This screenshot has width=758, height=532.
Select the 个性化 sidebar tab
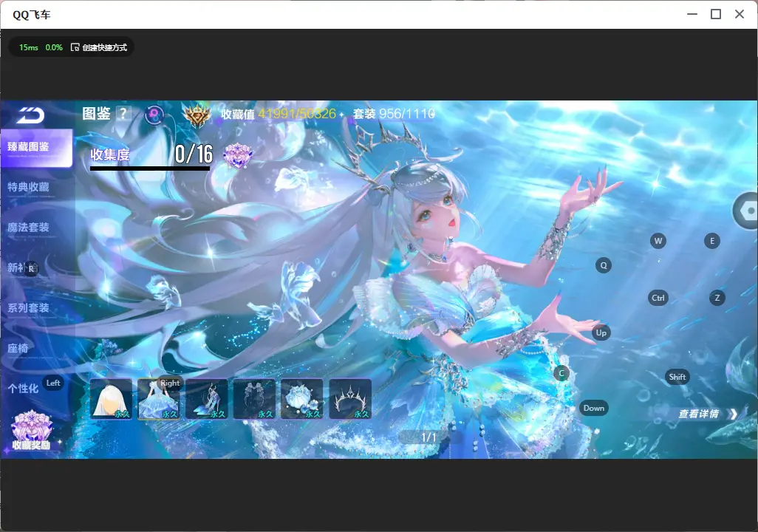[x=23, y=389]
